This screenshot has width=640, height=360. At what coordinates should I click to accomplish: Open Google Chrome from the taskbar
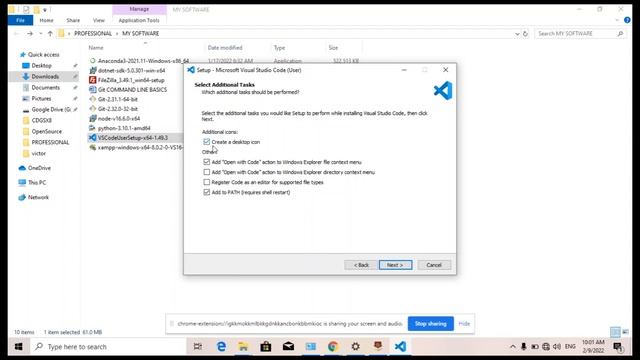point(333,347)
